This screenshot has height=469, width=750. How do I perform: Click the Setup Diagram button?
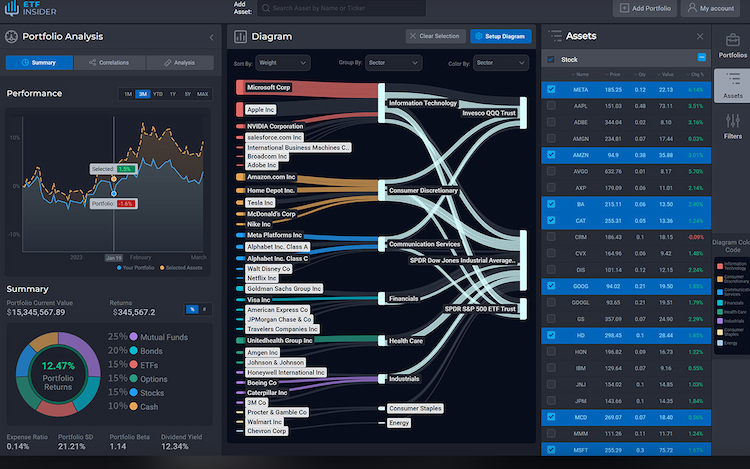click(500, 36)
